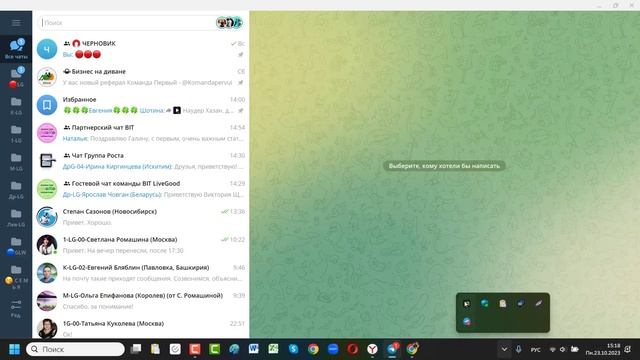Viewport: 640px width, 360px height.
Task: Open Microsoft Word from the taskbar
Action: pos(254,349)
